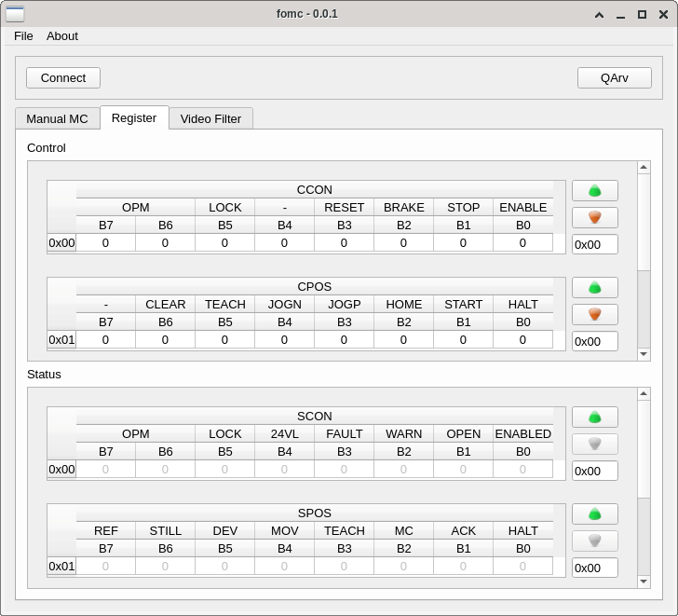
Task: Click the gray LED button beside SCON
Action: 594,444
